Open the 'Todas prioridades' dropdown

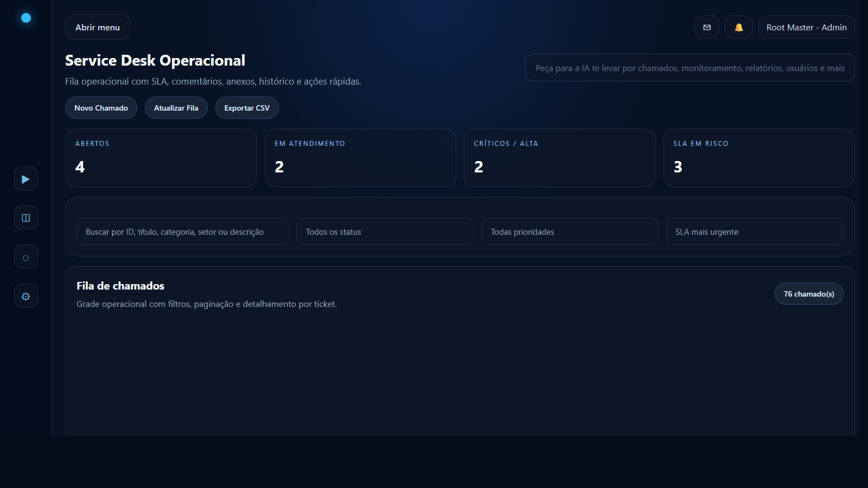(570, 232)
